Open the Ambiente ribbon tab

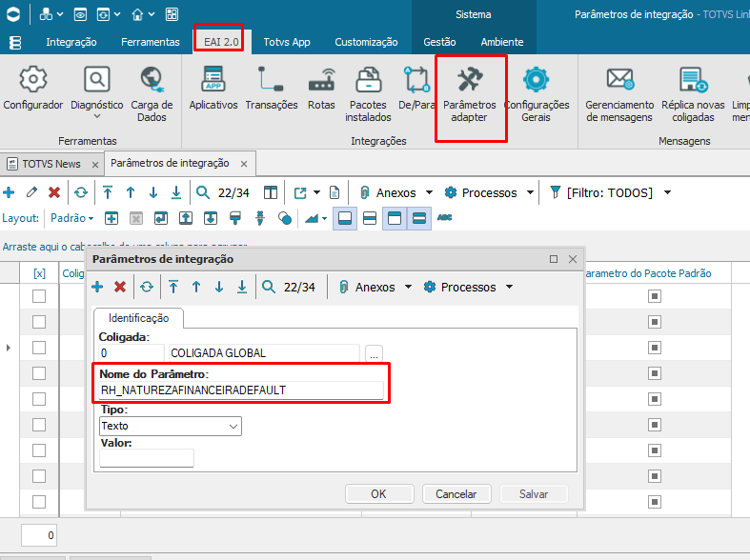(x=502, y=42)
